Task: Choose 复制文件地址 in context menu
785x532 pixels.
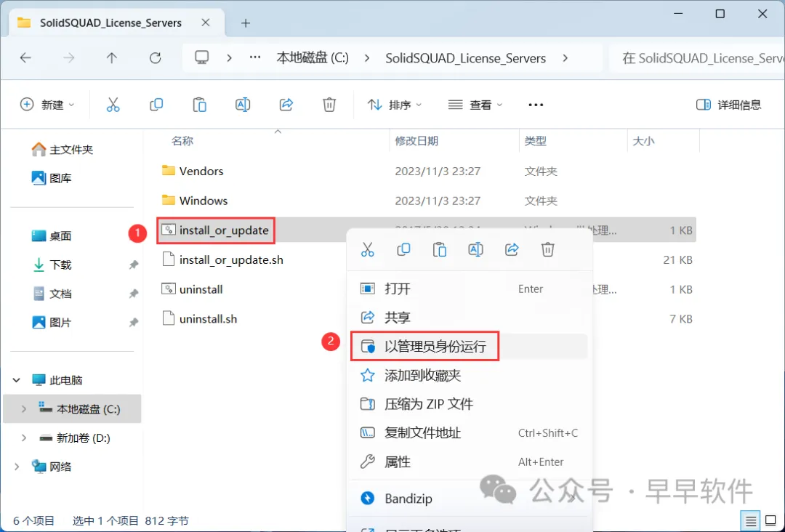Action: (x=470, y=433)
